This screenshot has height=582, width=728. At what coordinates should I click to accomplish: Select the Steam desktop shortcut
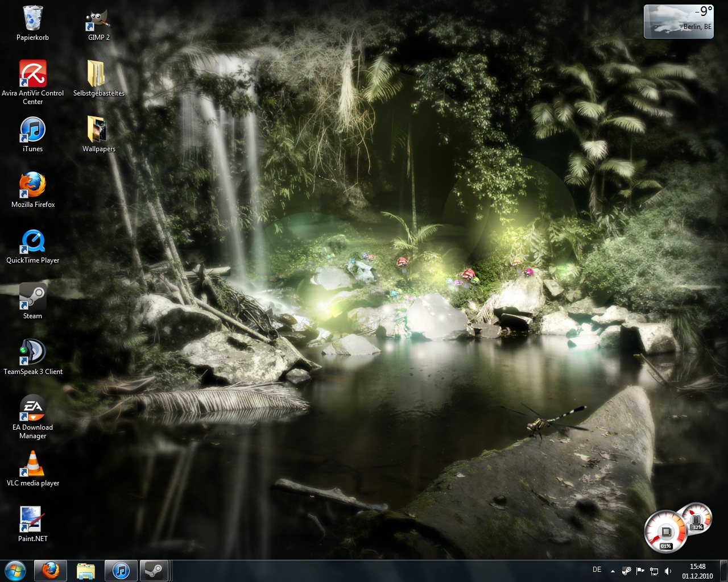(x=32, y=297)
